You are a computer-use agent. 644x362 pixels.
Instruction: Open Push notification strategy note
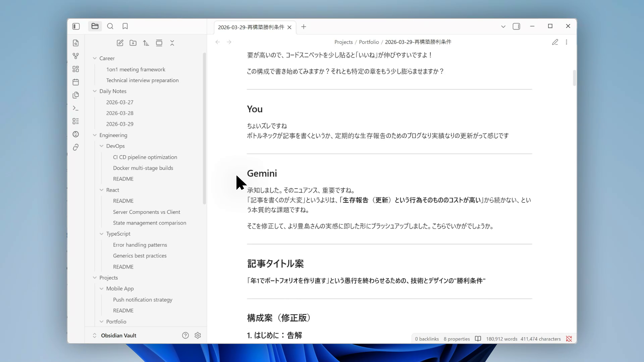click(143, 300)
